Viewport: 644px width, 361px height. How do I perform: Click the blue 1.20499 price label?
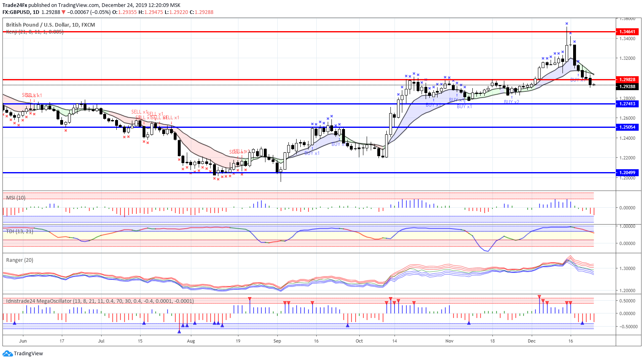tap(627, 173)
